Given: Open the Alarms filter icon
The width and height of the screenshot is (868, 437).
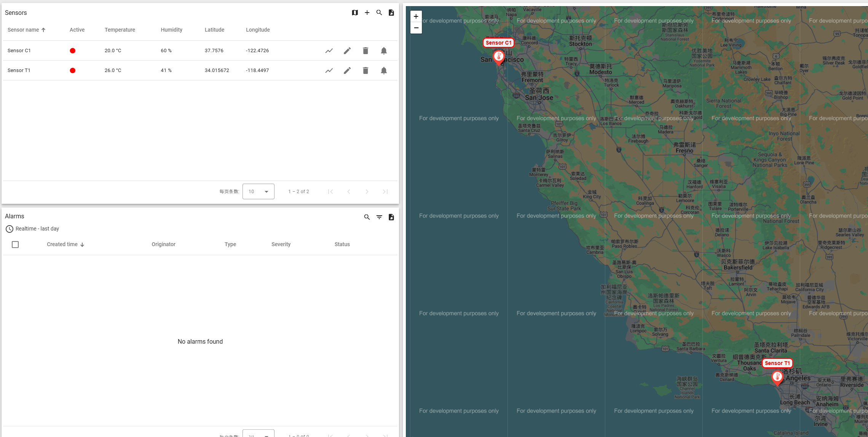Looking at the screenshot, I should click(x=379, y=217).
